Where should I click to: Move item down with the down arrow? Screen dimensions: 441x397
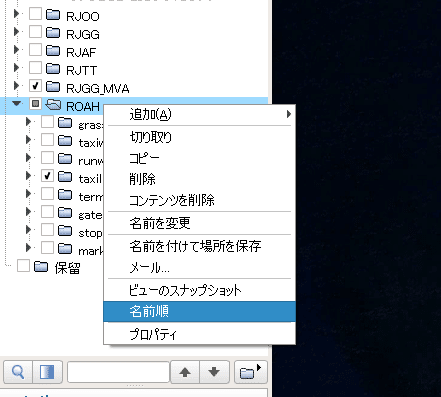pyautogui.click(x=214, y=372)
